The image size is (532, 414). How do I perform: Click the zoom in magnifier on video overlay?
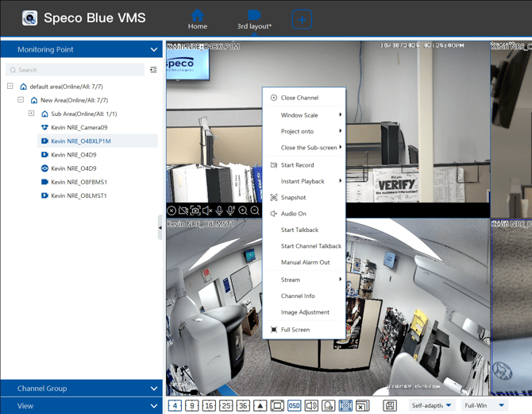[x=243, y=211]
